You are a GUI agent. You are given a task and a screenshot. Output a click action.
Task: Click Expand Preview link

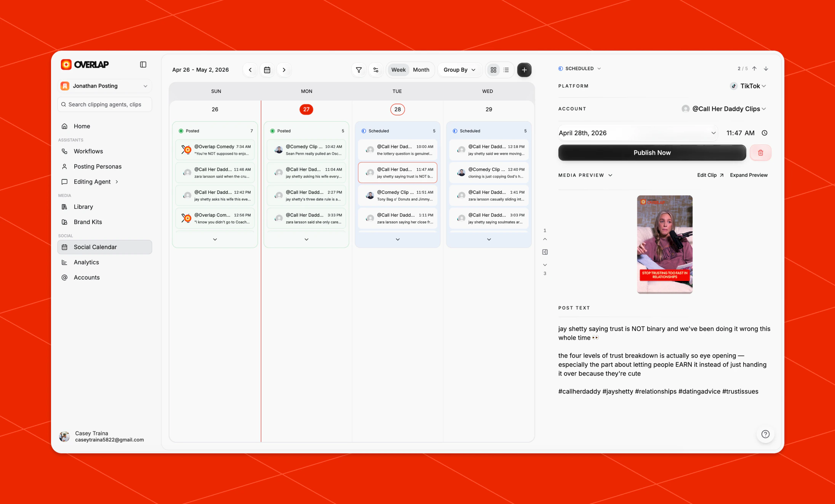click(x=749, y=175)
